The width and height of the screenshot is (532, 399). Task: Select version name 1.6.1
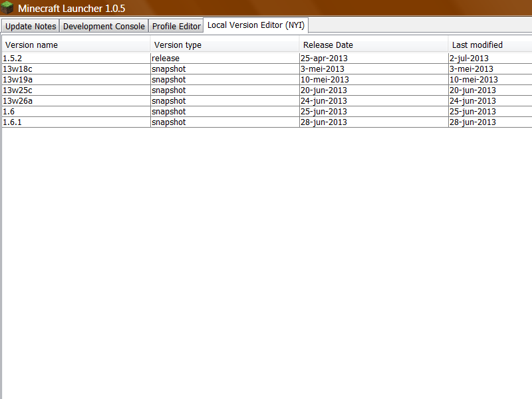click(76, 122)
